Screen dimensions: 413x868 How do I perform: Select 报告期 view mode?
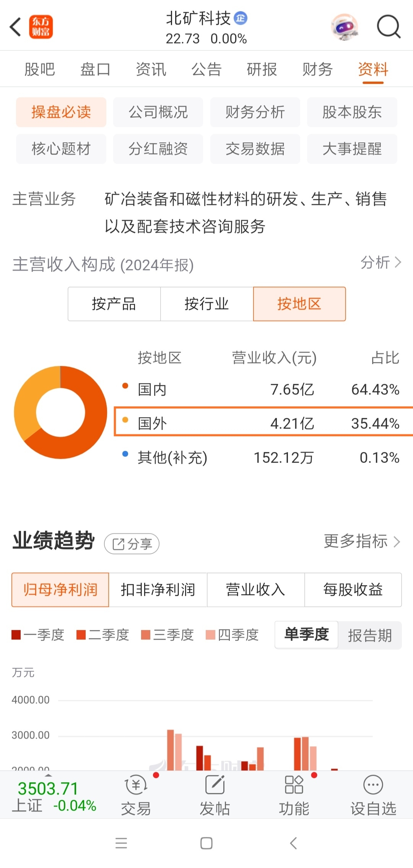tap(370, 635)
